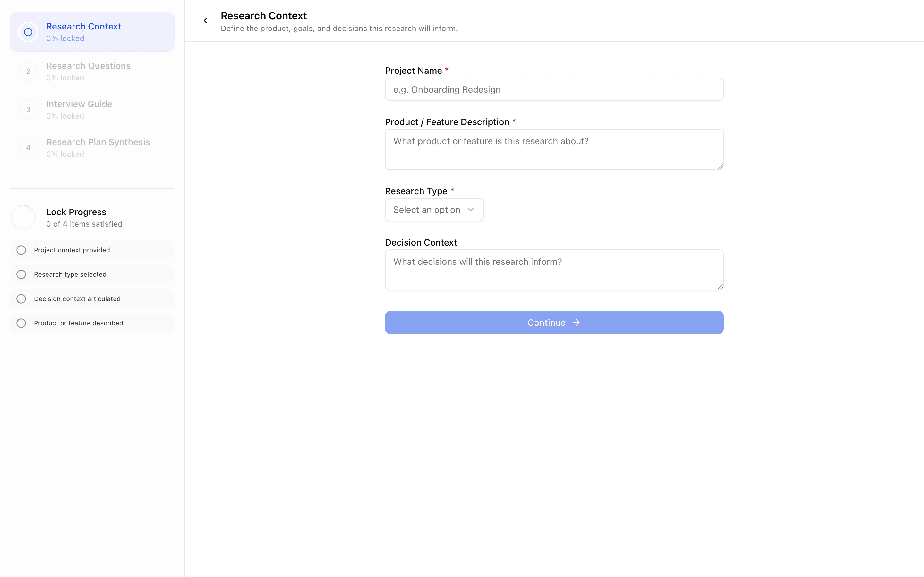Viewport: 924px width, 577px height.
Task: Select the step 3 number circle
Action: coord(28,110)
